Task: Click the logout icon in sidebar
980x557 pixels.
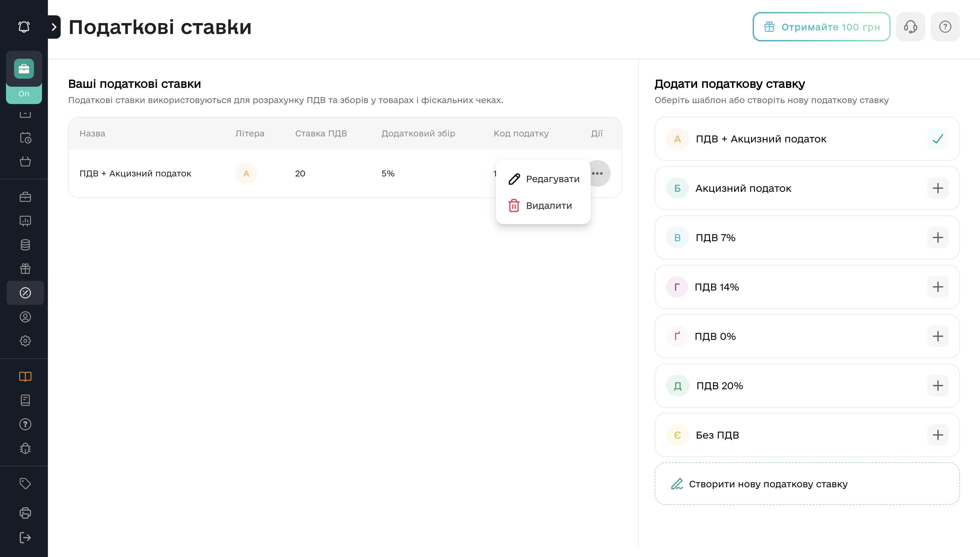Action: pos(25,538)
